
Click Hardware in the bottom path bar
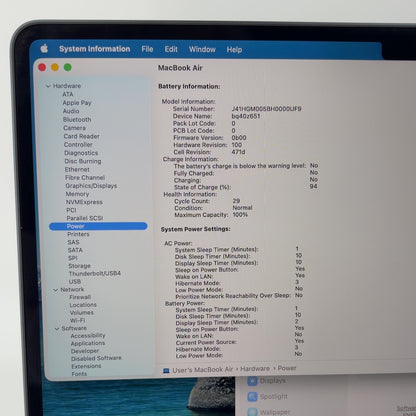click(255, 369)
